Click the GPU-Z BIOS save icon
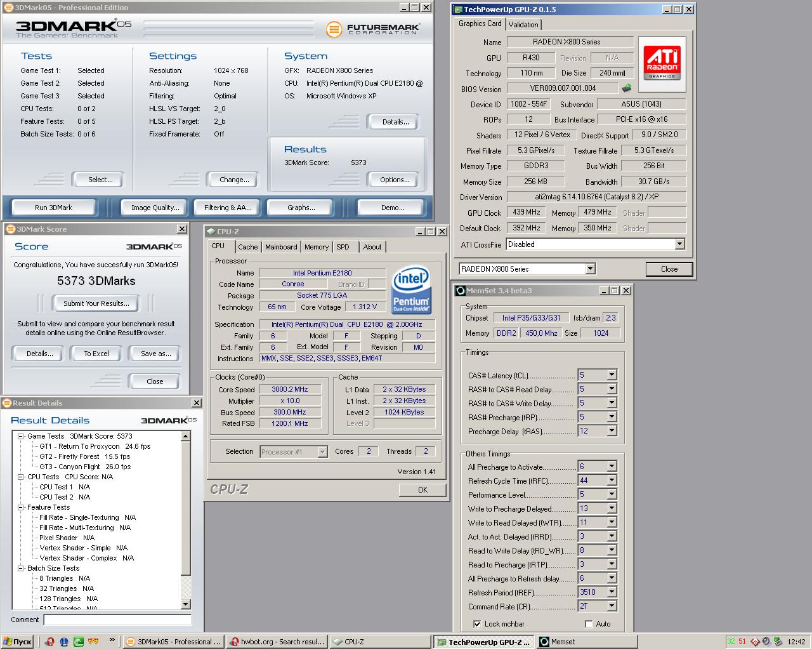Screen dimensions: 812x650 (627, 88)
